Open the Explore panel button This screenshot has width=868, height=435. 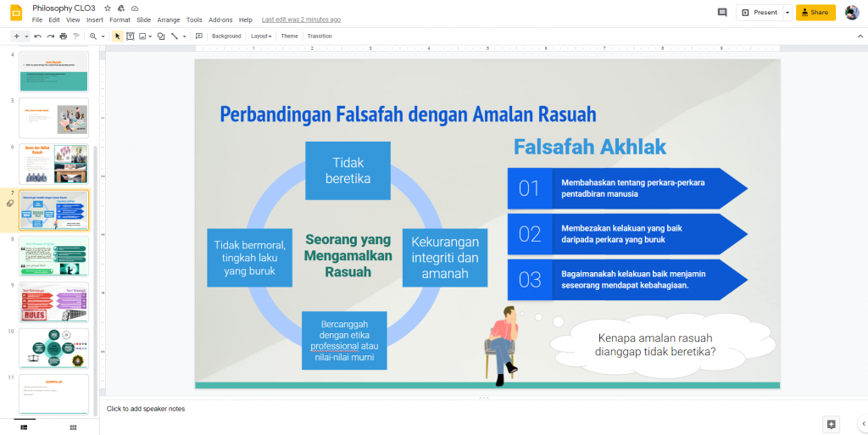(x=831, y=424)
